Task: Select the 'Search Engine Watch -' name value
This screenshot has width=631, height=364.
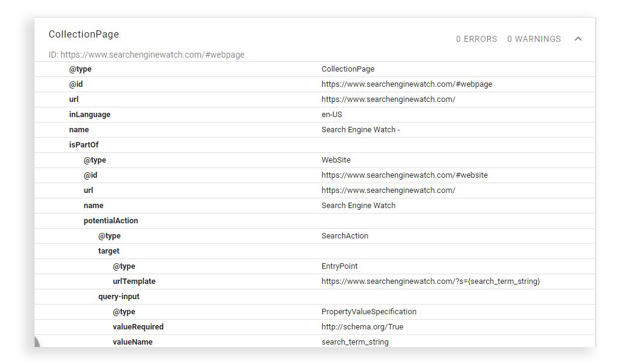Action: pyautogui.click(x=360, y=129)
